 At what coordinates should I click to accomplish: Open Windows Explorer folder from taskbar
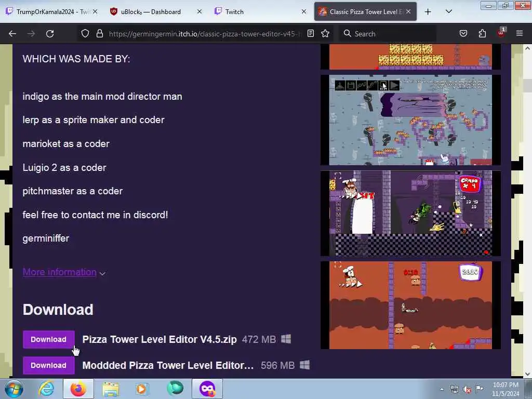[111, 389]
